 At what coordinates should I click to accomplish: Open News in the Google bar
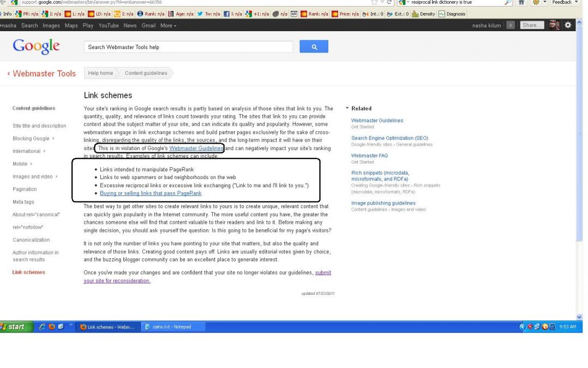point(130,26)
